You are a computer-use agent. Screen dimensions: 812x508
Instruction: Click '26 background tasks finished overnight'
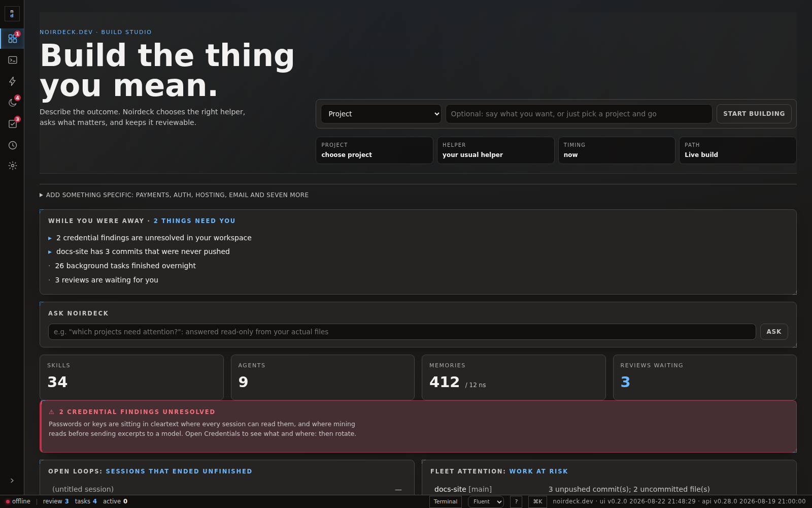[125, 266]
